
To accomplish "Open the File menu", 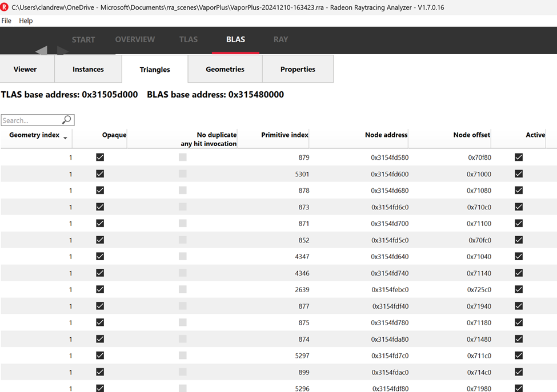I will (6, 21).
